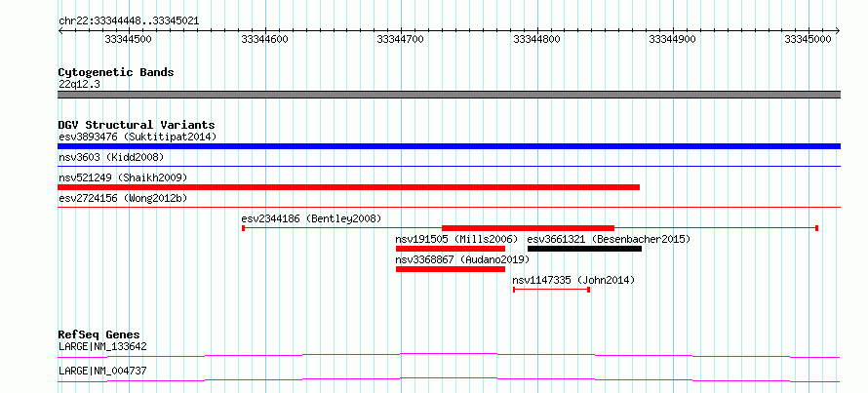This screenshot has height=393, width=868.
Task: Click the thick blue esv3893476 variant bar
Action: coord(449,146)
